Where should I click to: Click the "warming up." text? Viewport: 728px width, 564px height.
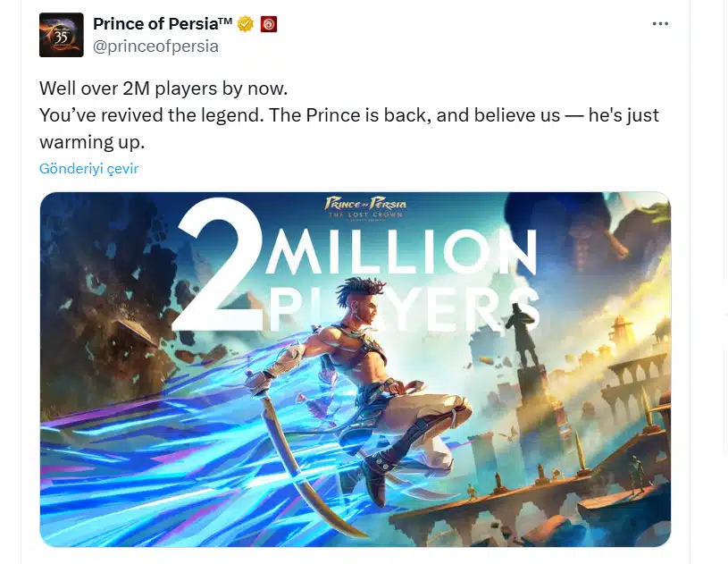coord(92,142)
